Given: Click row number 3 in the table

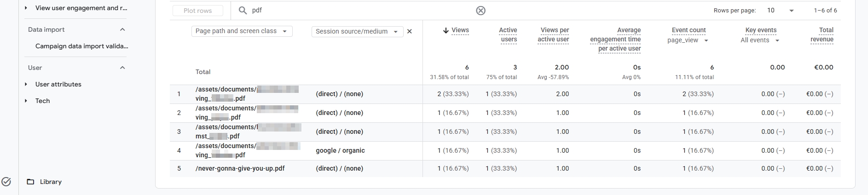Looking at the screenshot, I should click(179, 132).
